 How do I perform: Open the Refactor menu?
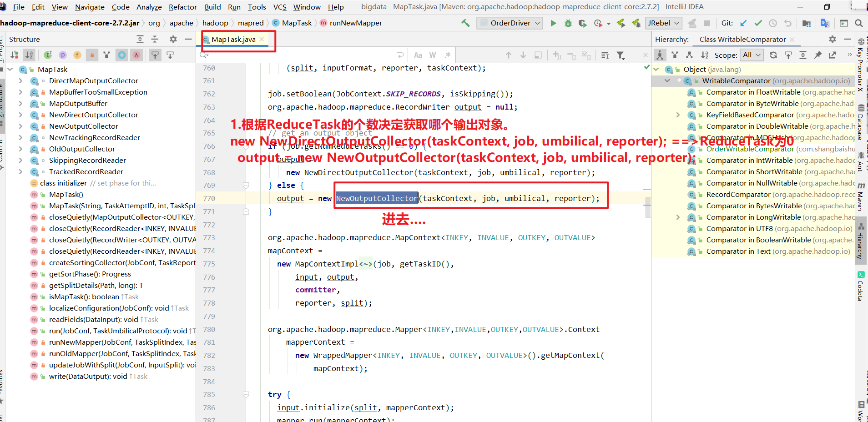click(x=182, y=7)
